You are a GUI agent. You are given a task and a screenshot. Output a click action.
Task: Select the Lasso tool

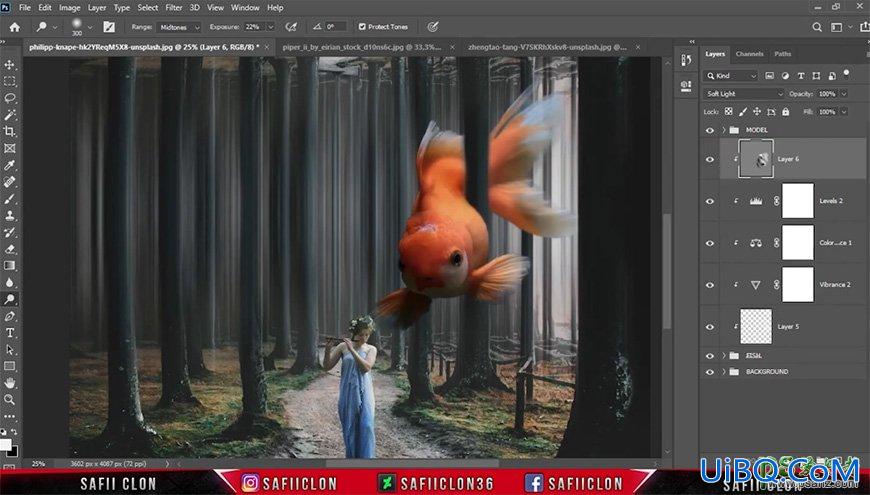coord(9,98)
